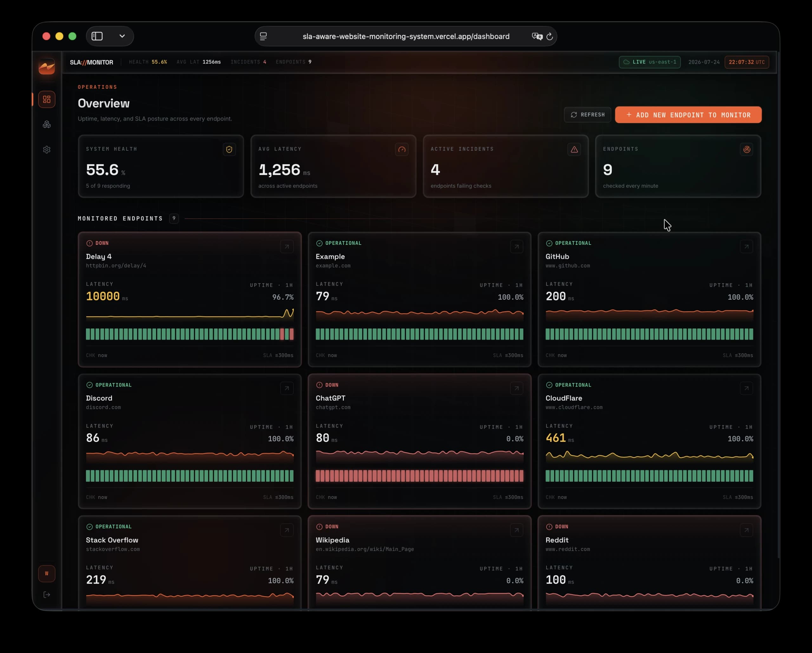Click the logout icon at sidebar bottom
This screenshot has height=653, width=812.
point(47,595)
